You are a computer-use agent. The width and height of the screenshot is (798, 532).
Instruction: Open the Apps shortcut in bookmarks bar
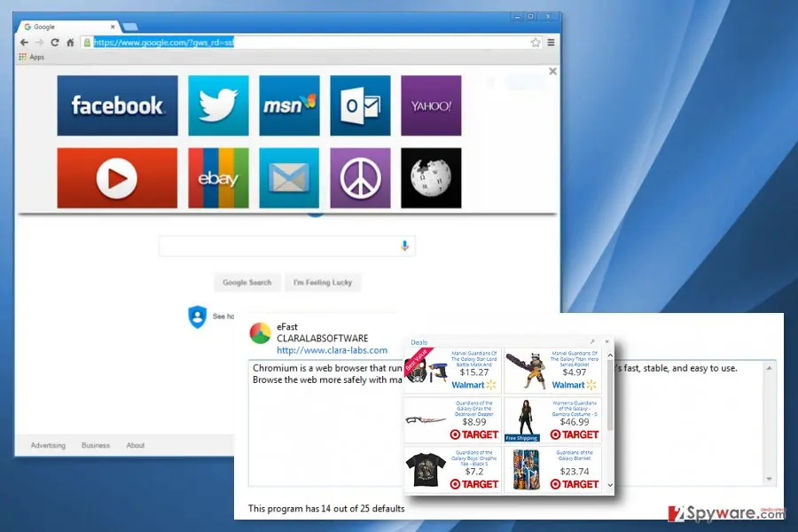[32, 57]
